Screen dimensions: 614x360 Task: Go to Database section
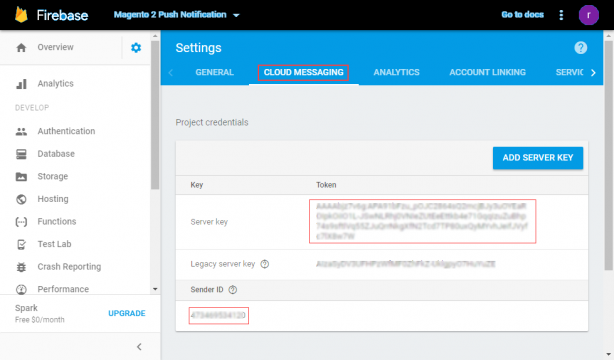(56, 154)
